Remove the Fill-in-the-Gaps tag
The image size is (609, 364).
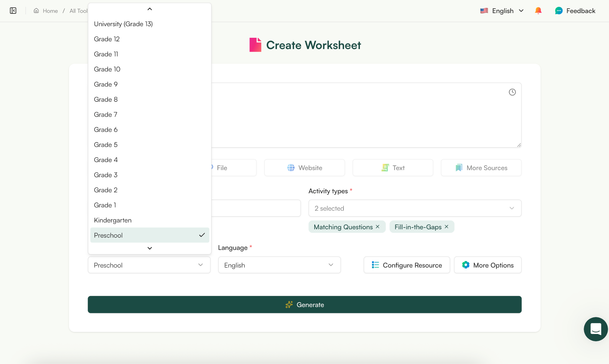tap(446, 227)
